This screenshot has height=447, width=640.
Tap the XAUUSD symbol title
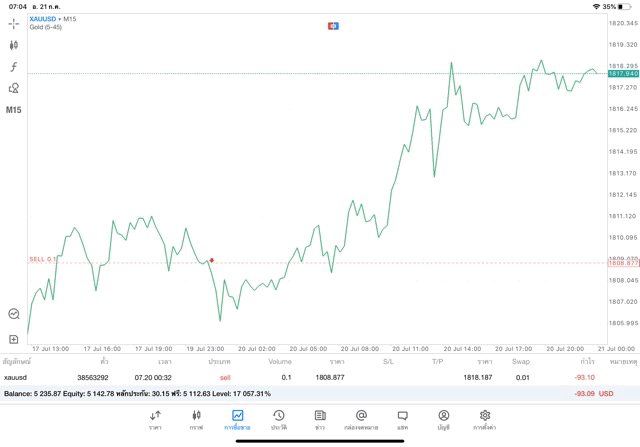44,19
